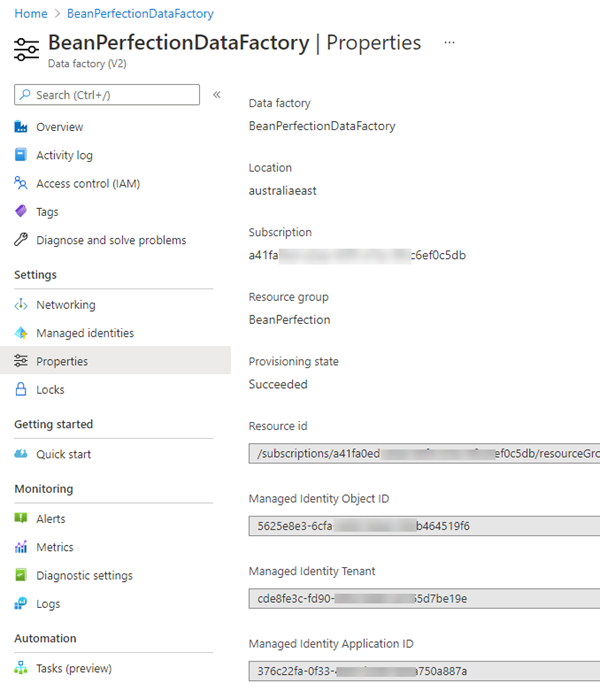Click the Diagnose and solve problems wrench icon
This screenshot has height=691, width=600.
click(x=21, y=239)
